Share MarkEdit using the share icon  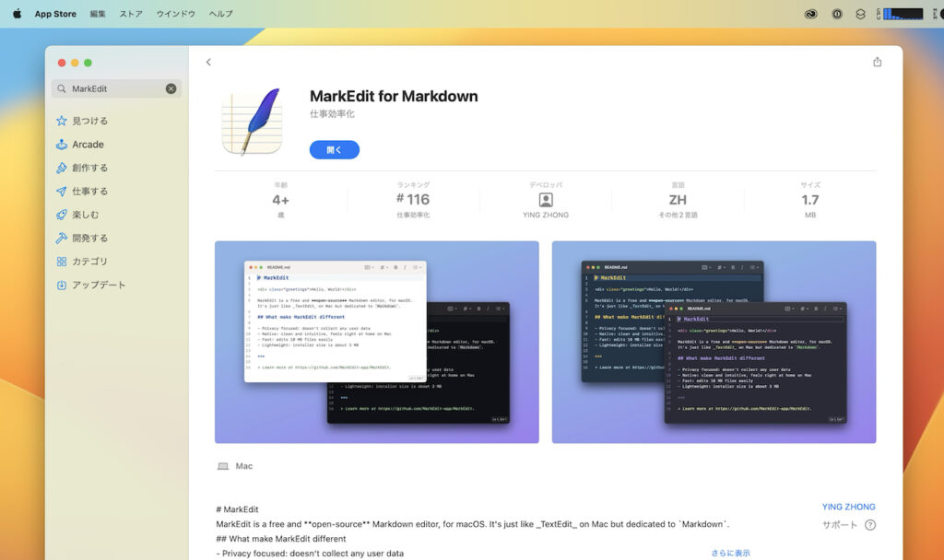(x=877, y=62)
